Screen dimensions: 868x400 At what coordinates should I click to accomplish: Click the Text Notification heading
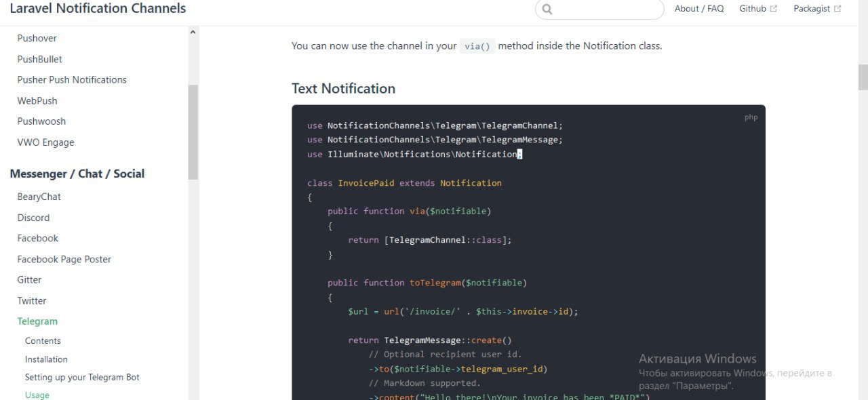pyautogui.click(x=343, y=89)
